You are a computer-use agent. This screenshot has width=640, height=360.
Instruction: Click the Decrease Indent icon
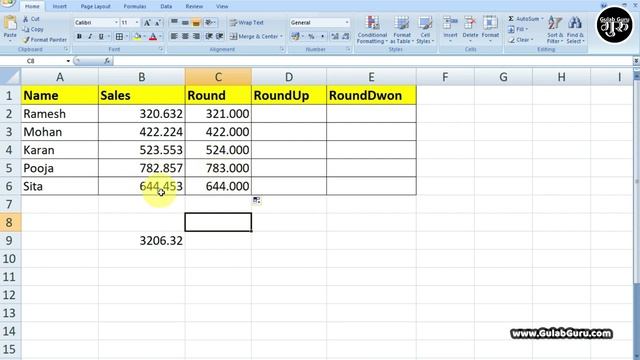point(209,37)
